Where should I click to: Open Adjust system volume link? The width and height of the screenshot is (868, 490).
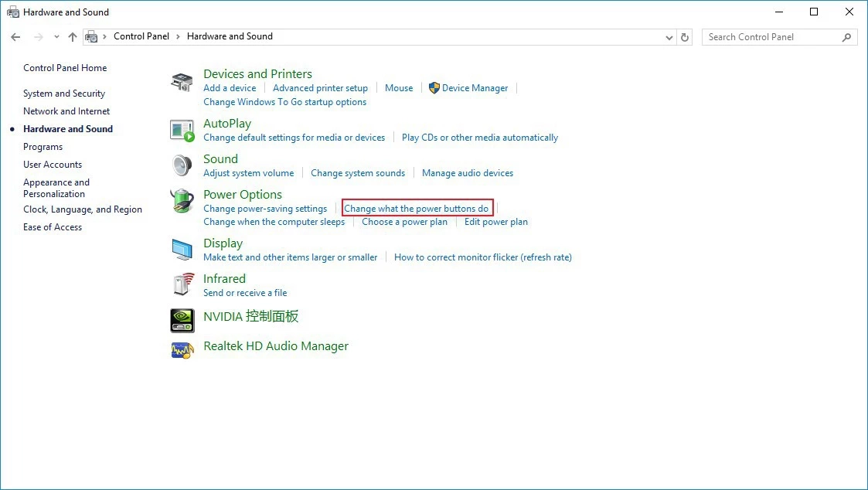248,173
